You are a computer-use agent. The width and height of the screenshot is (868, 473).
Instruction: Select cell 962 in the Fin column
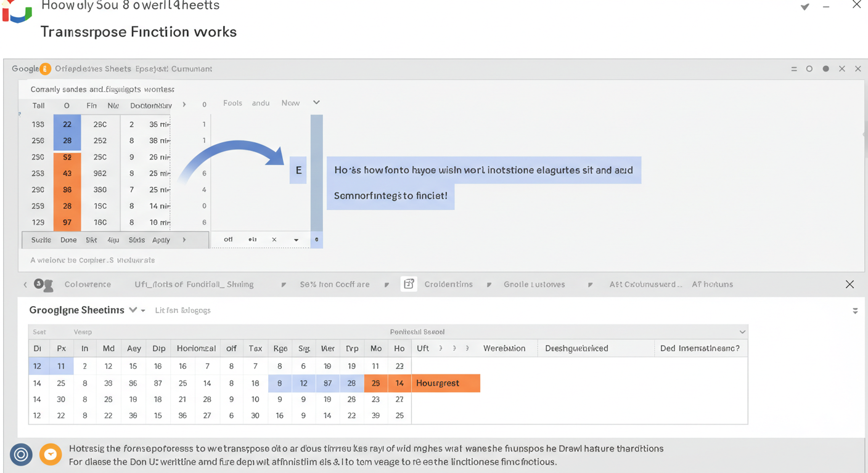point(100,174)
